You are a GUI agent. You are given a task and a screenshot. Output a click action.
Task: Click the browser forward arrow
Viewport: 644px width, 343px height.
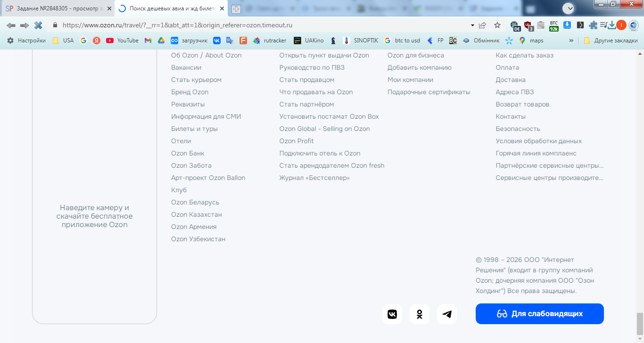(x=25, y=25)
